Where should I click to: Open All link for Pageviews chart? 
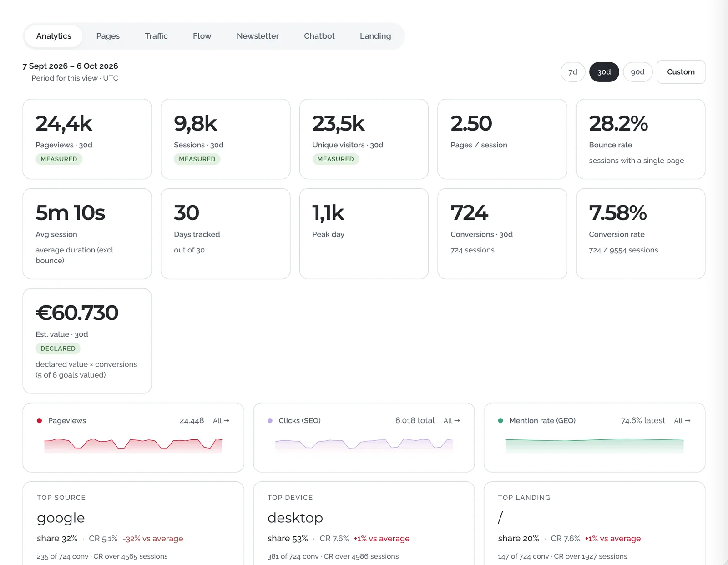[x=221, y=421]
